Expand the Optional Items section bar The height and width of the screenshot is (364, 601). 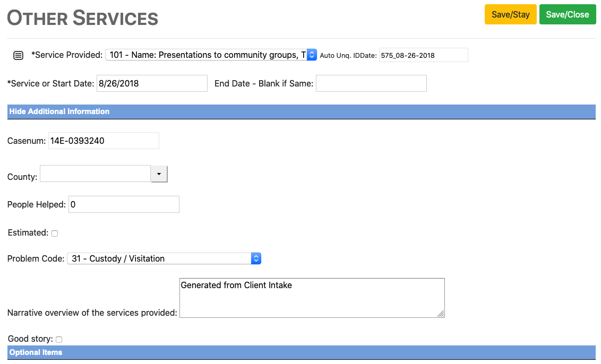click(x=36, y=352)
